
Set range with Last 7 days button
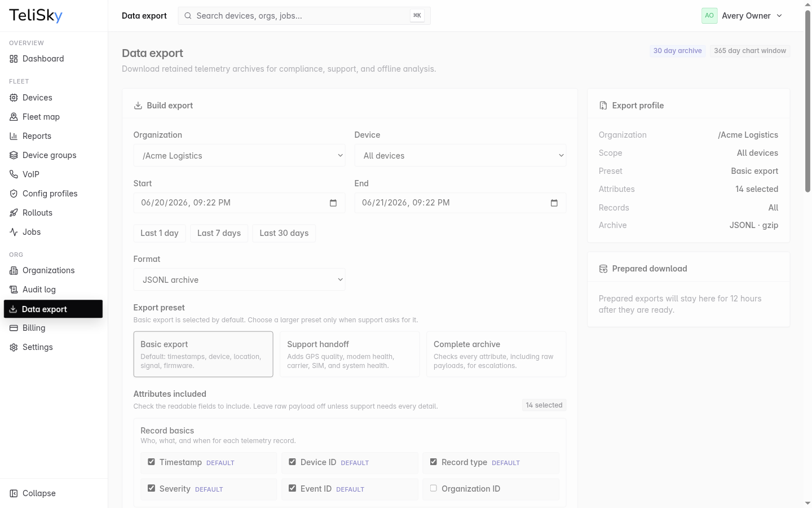tap(219, 233)
